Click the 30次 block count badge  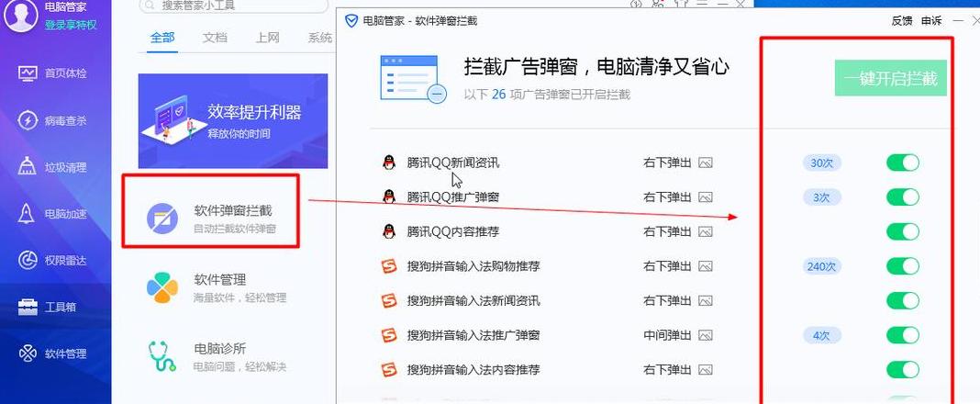[822, 163]
